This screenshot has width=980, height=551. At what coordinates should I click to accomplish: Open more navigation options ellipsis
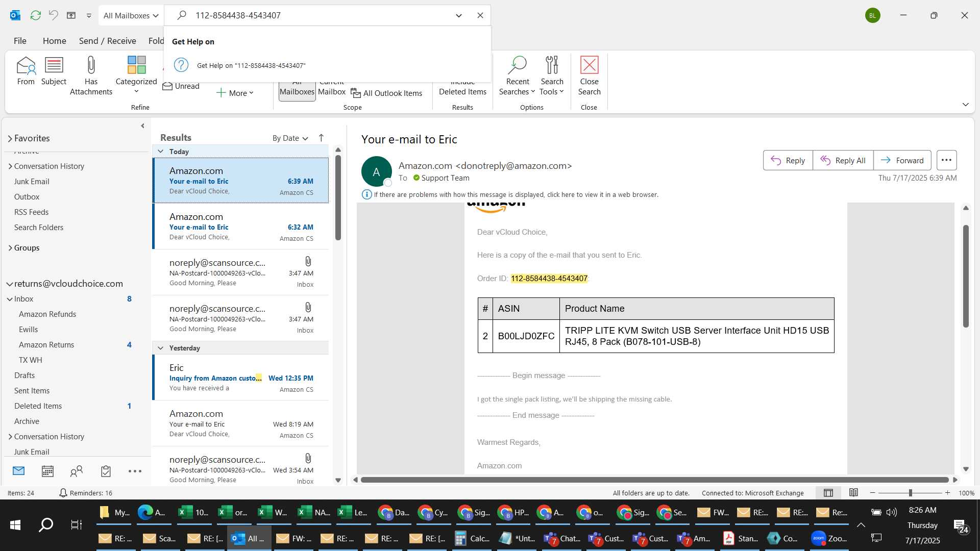coord(135,471)
